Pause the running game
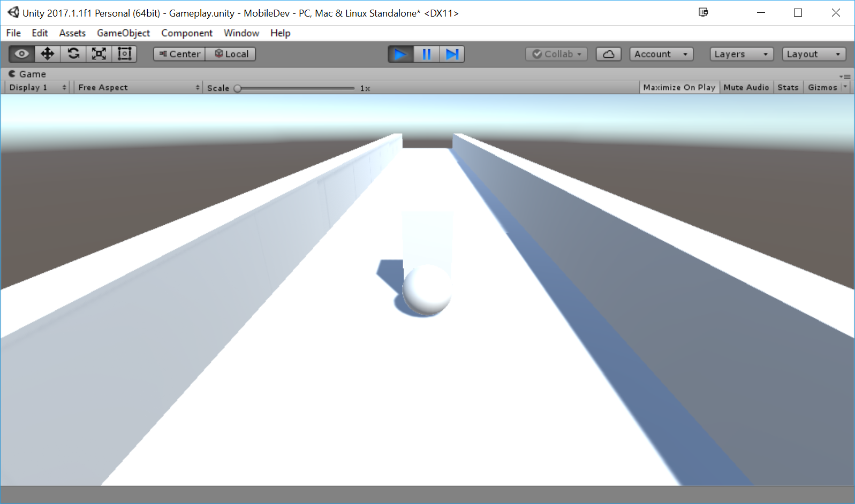The height and width of the screenshot is (504, 855). point(427,54)
